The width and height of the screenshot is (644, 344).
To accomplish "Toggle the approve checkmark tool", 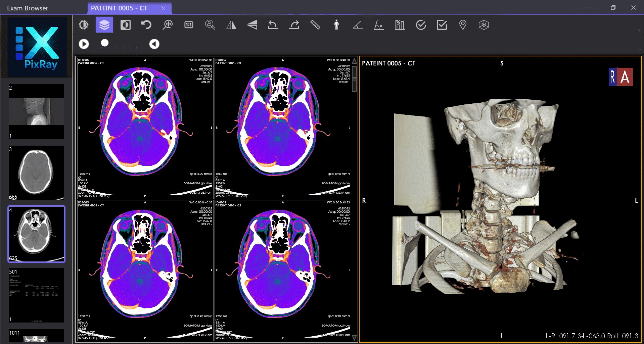I will [421, 24].
